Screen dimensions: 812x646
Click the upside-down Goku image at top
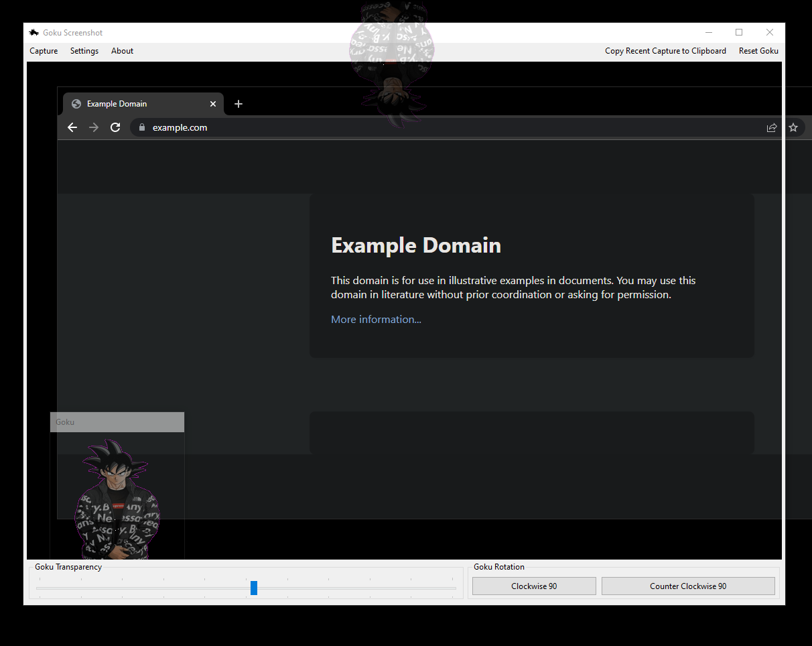[x=391, y=64]
